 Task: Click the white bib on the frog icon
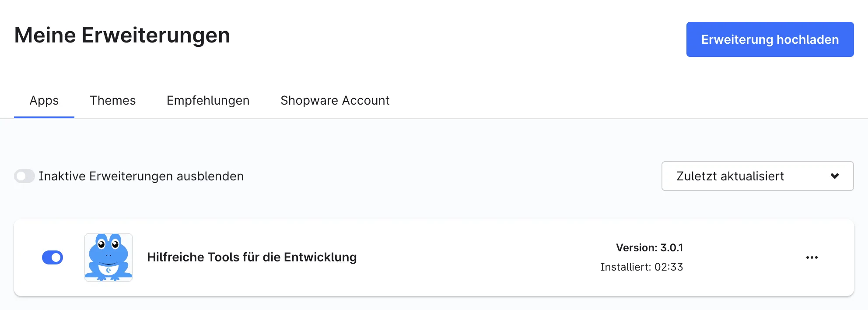point(108,270)
